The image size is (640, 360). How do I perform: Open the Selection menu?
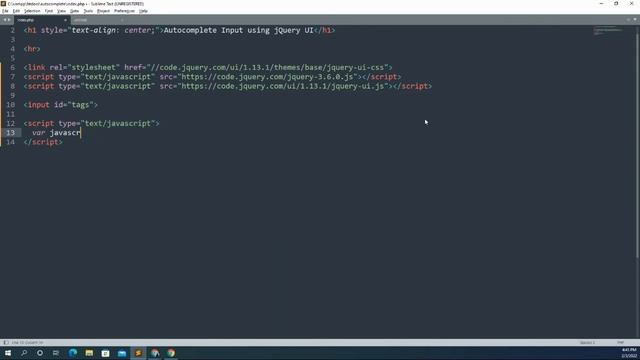coord(32,11)
